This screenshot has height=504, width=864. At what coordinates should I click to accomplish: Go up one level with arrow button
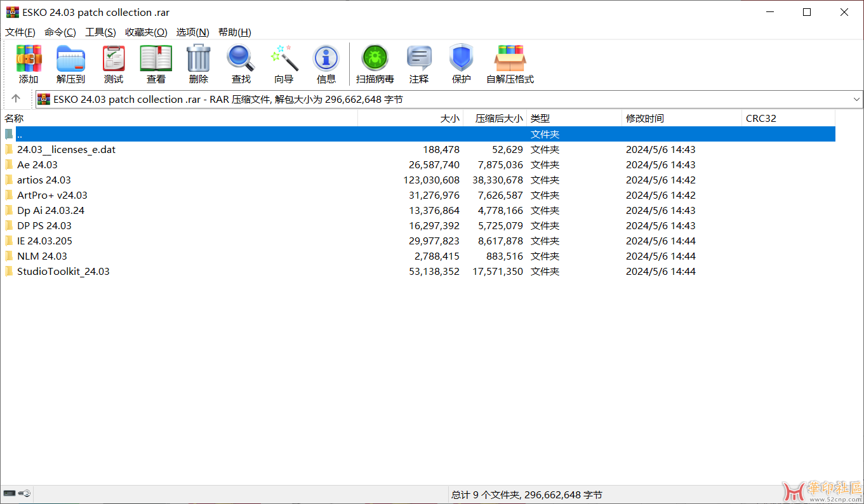[x=16, y=98]
